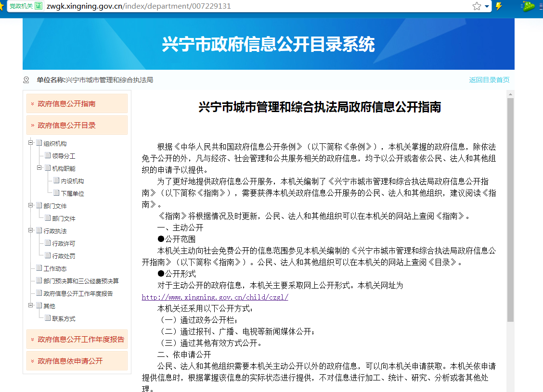Image resolution: width=543 pixels, height=392 pixels.
Task: Select 机构职能 in the directory tree
Action: [64, 168]
